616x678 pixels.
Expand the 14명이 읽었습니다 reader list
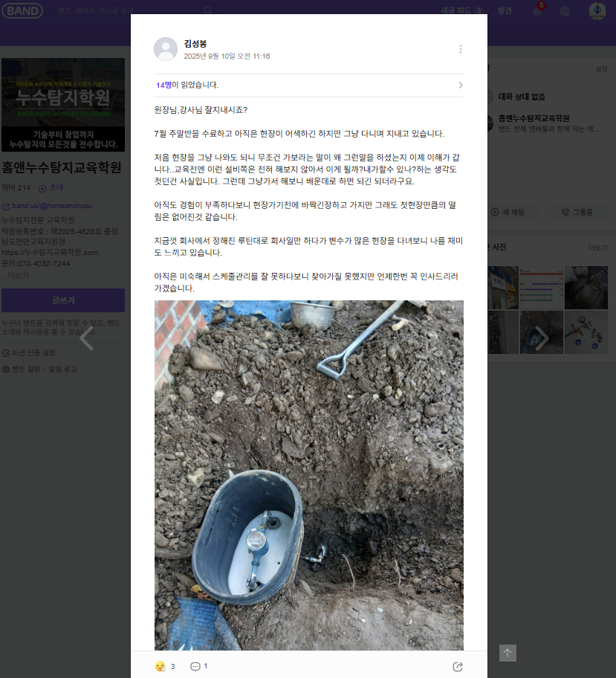click(308, 85)
